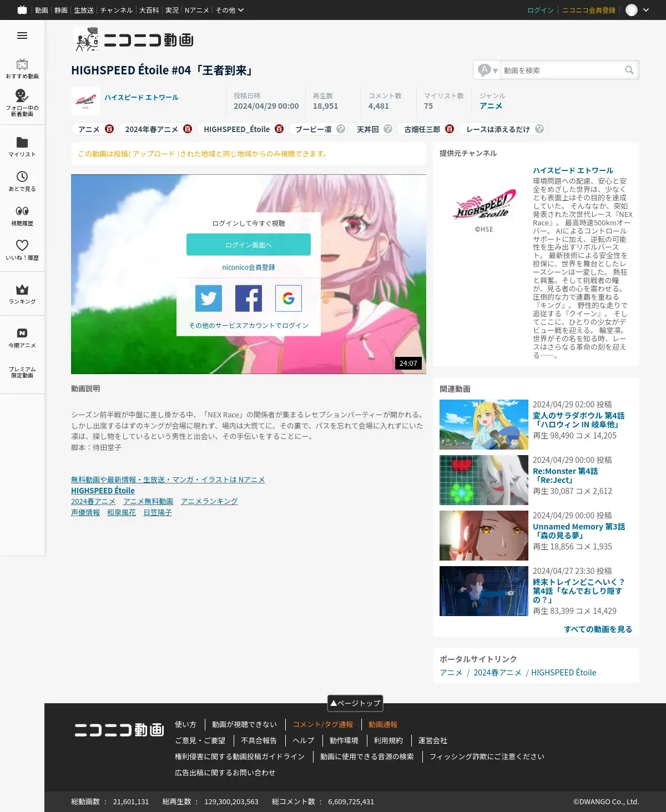Expand the account chevron menu top right
The width and height of the screenshot is (666, 812).
pyautogui.click(x=646, y=10)
